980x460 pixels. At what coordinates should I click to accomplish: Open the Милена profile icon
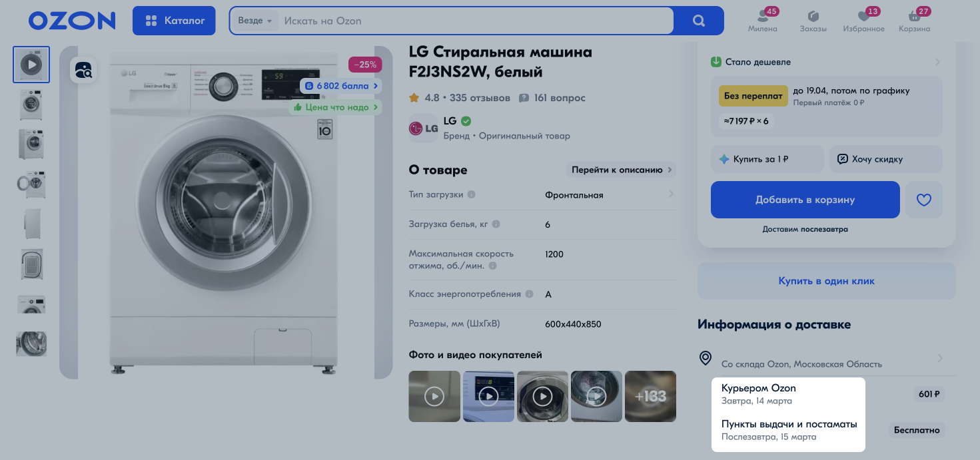tap(763, 21)
